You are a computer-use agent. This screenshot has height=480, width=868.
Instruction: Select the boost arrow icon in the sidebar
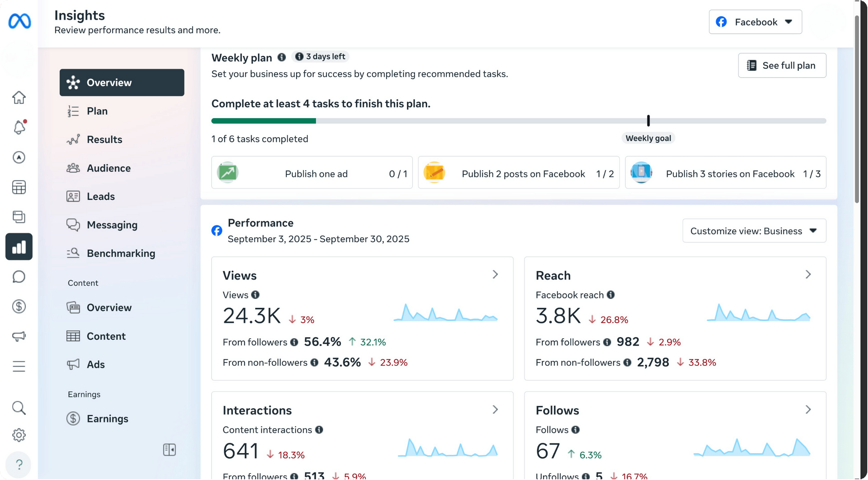(x=19, y=157)
